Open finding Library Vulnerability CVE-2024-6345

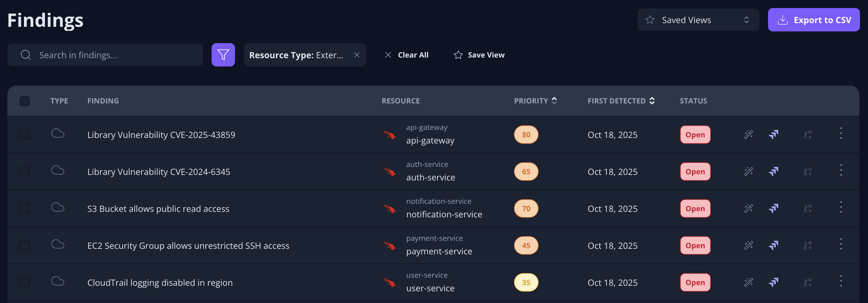159,172
